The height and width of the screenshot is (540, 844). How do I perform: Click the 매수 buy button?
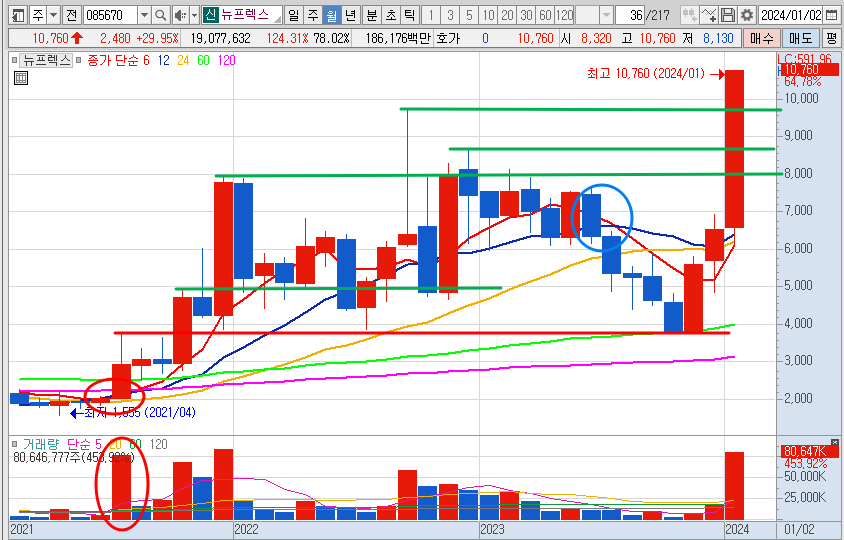(x=762, y=38)
